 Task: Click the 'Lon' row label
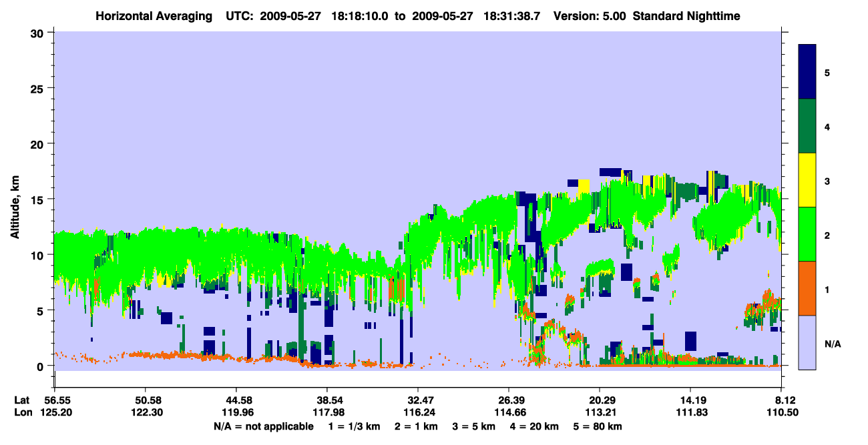click(23, 412)
